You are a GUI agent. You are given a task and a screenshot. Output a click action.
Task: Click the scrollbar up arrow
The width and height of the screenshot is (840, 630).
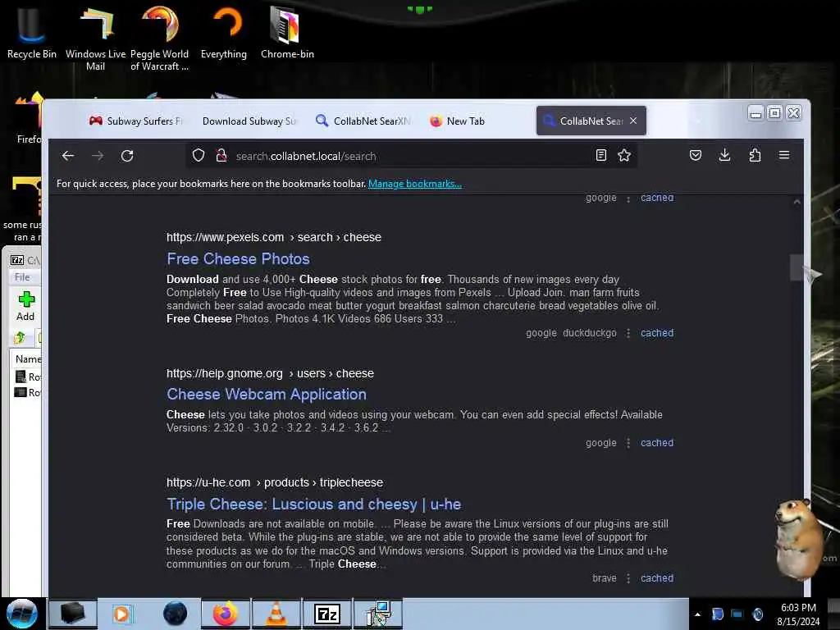797,202
